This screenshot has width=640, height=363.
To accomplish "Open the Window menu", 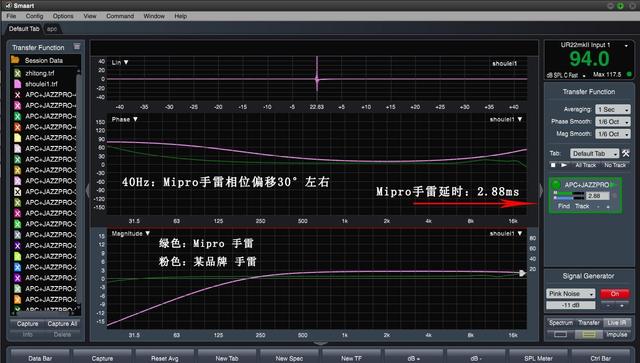I will tap(154, 16).
